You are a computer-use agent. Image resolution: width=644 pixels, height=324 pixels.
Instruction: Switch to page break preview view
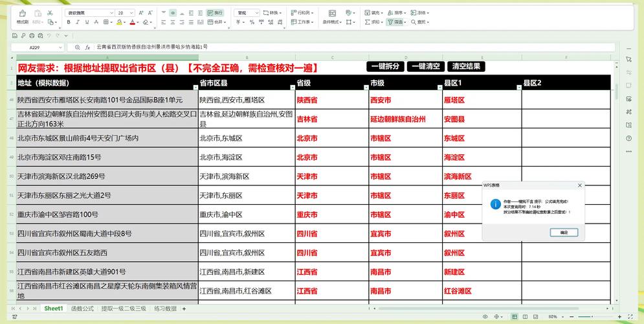[525, 317]
